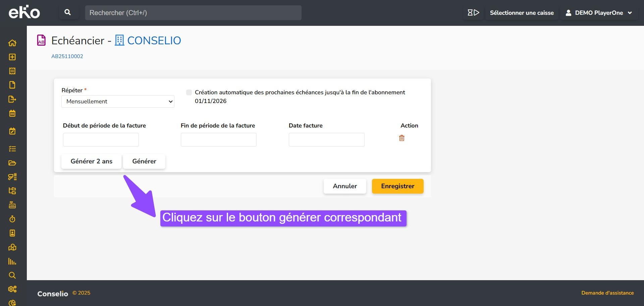
Task: Click the plus-square icon in sidebar
Action: coord(12,57)
